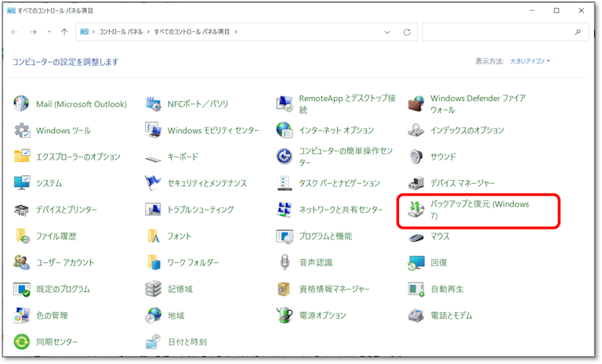Open タスク バーとナビゲーション icon
The height and width of the screenshot is (364, 602).
pyautogui.click(x=285, y=183)
